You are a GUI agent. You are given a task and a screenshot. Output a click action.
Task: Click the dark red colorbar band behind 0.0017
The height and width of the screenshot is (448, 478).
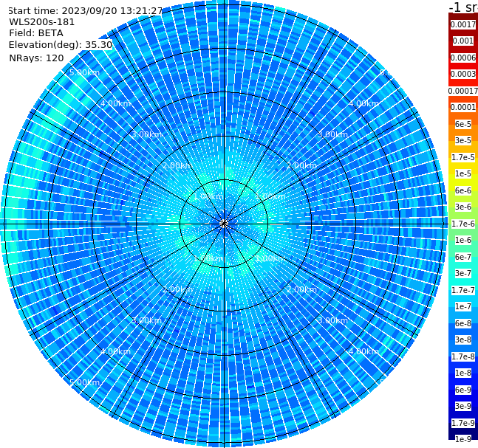tap(463, 17)
